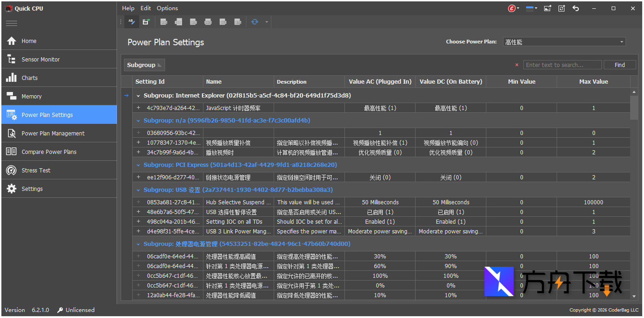This screenshot has height=318, width=644.
Task: Open the blue color theme swatch
Action: tap(530, 8)
